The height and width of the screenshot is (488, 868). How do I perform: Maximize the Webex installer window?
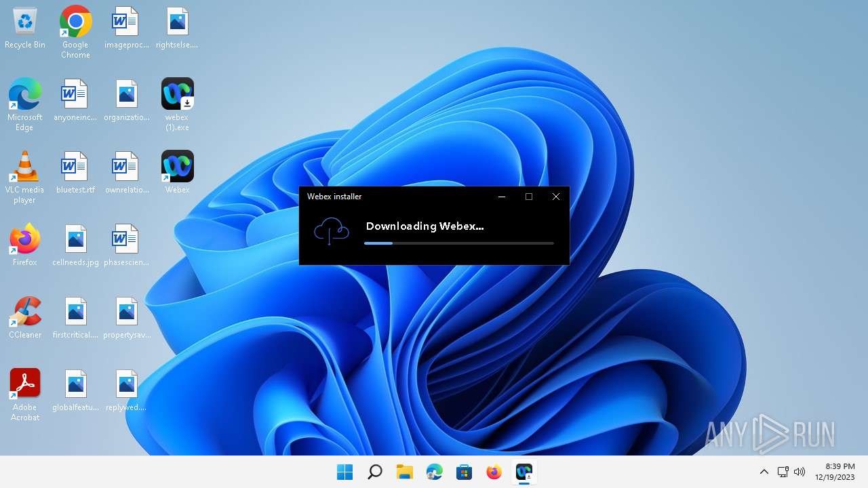[529, 197]
